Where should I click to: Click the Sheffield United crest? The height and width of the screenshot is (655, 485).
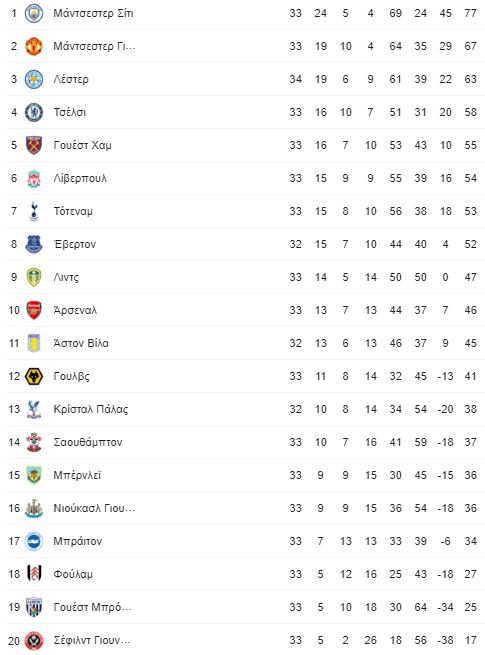[x=34, y=640]
